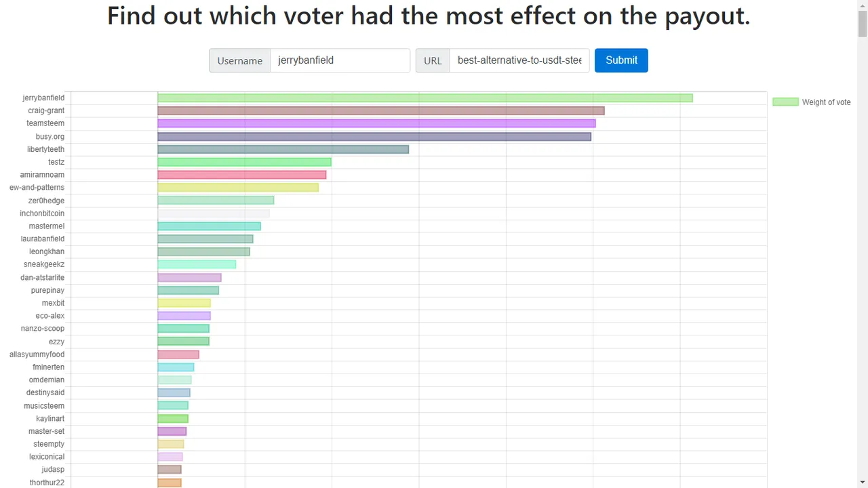Screen dimensions: 868x488
Task: Click the jerrybanfield green bar
Action: [425, 98]
